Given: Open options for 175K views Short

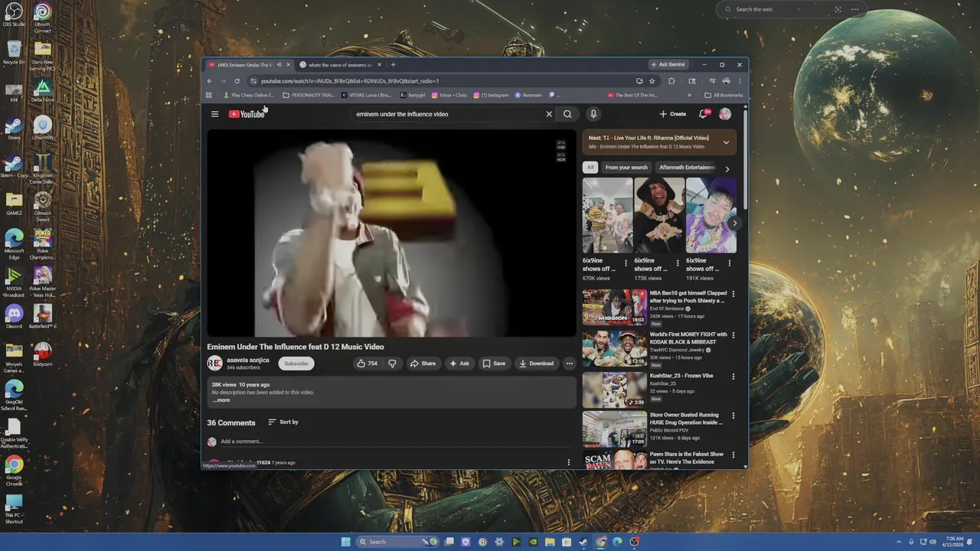Looking at the screenshot, I should [x=678, y=263].
